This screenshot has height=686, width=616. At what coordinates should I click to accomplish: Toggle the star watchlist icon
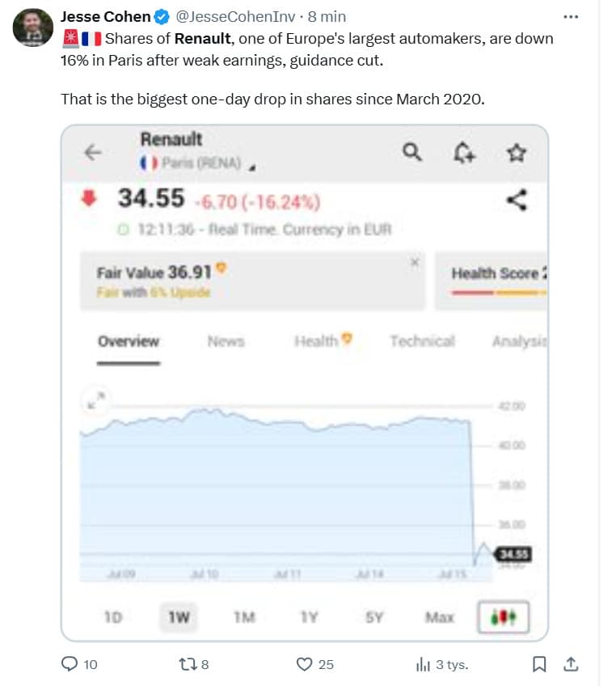pos(516,152)
